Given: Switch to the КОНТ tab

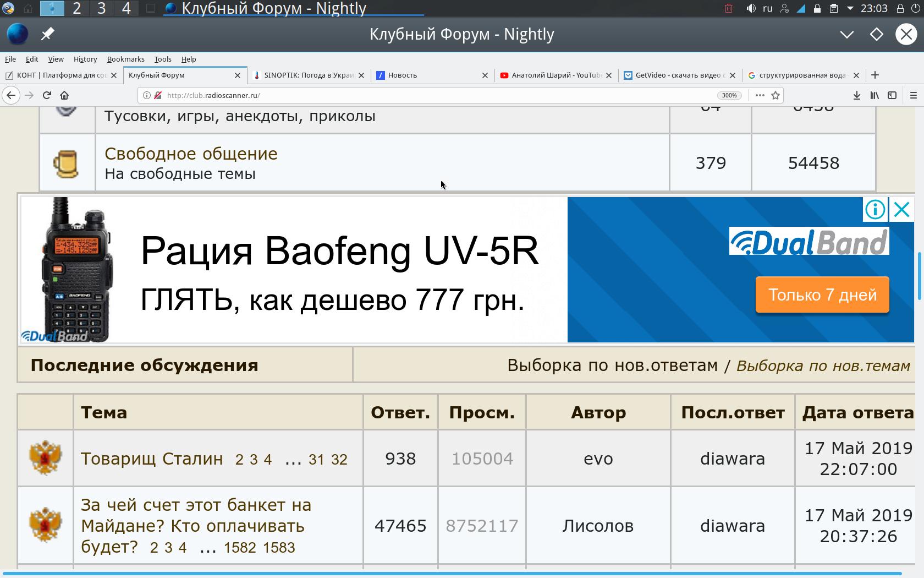Looking at the screenshot, I should [61, 75].
